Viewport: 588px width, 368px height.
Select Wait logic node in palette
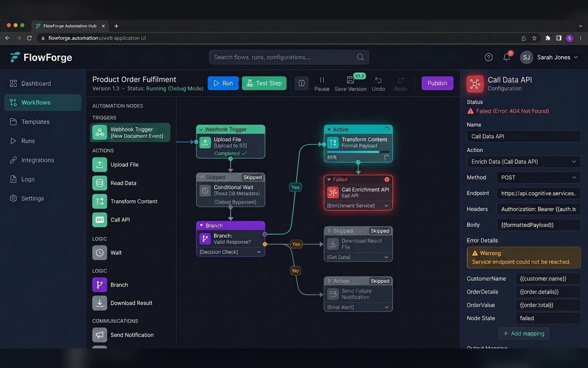[x=130, y=253]
